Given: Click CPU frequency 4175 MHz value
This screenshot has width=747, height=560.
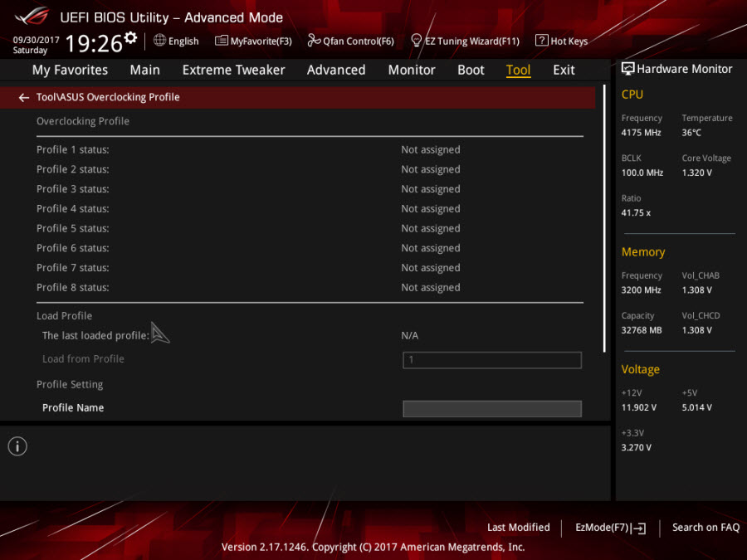Looking at the screenshot, I should pyautogui.click(x=642, y=133).
